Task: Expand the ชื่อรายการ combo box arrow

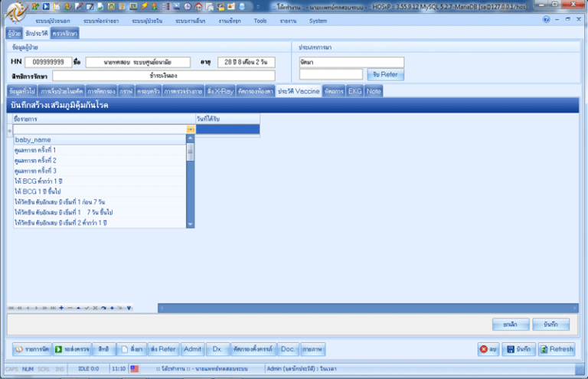Action: pyautogui.click(x=191, y=130)
